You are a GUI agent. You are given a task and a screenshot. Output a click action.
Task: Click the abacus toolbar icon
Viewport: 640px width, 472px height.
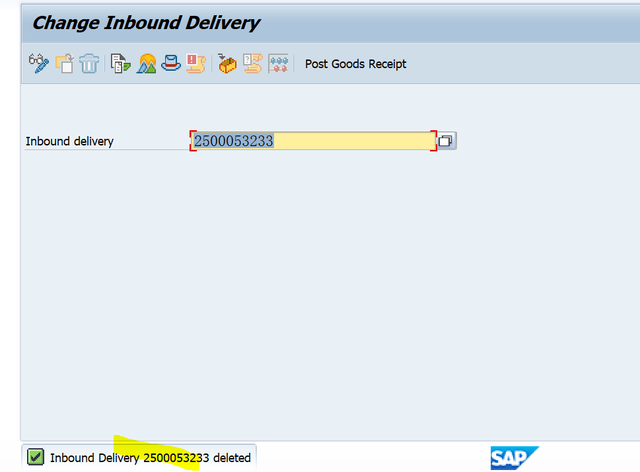278,64
